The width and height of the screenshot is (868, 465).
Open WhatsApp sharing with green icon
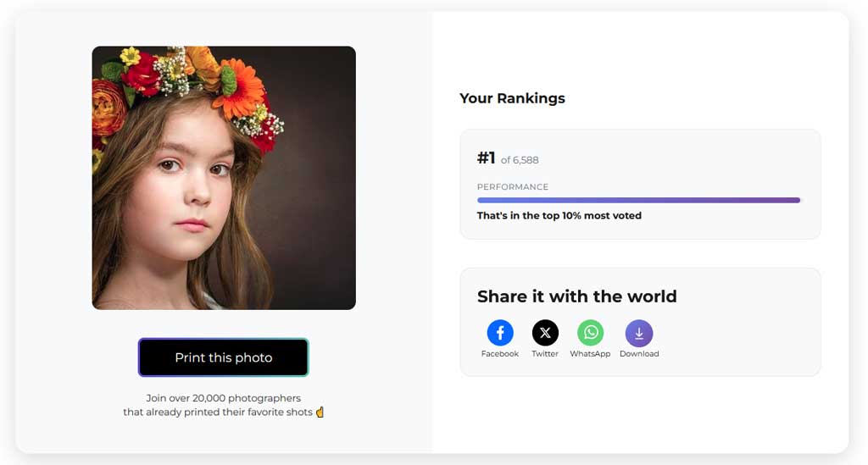click(x=591, y=333)
